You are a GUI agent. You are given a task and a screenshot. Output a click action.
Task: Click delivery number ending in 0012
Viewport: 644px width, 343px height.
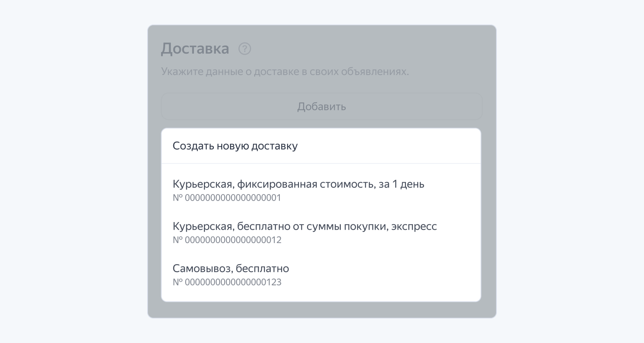[227, 240]
